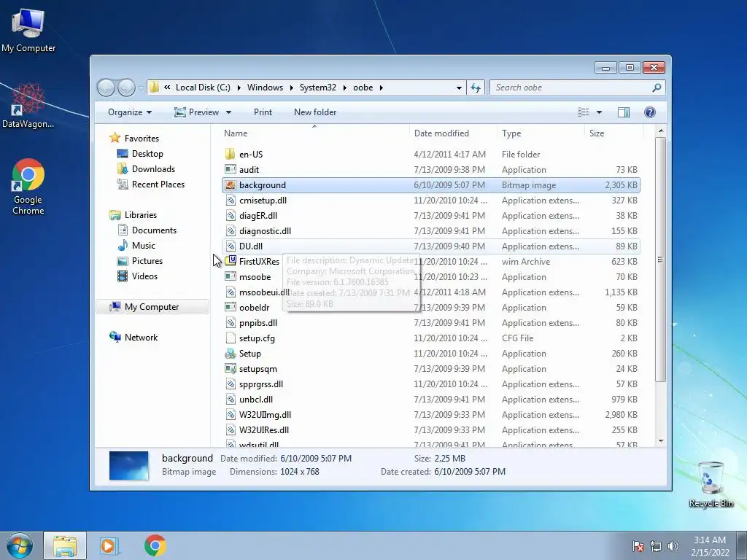Navigate to Windows in the breadcrumb

point(265,87)
